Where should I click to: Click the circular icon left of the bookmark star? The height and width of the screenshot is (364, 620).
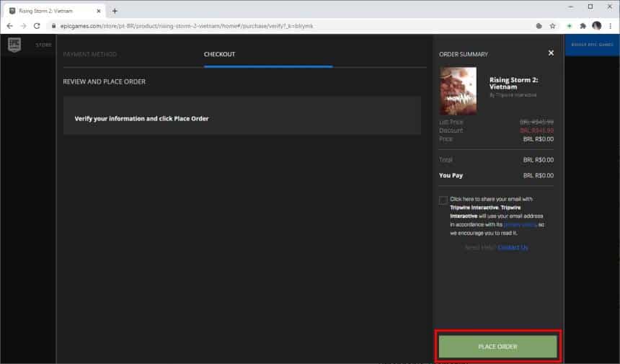coord(539,26)
